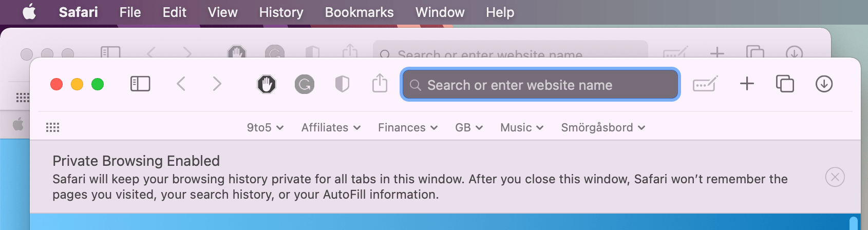The height and width of the screenshot is (230, 868).
Task: Dismiss the Private Browsing Enabled banner
Action: (835, 177)
